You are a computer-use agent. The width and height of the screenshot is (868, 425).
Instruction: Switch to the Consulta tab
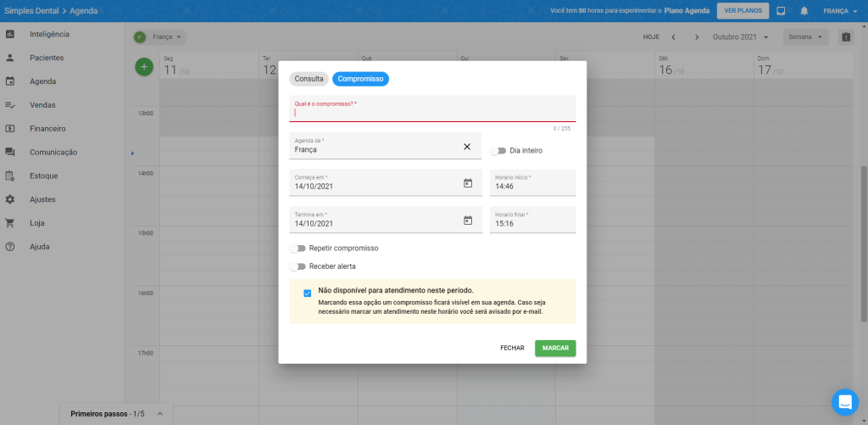point(309,79)
